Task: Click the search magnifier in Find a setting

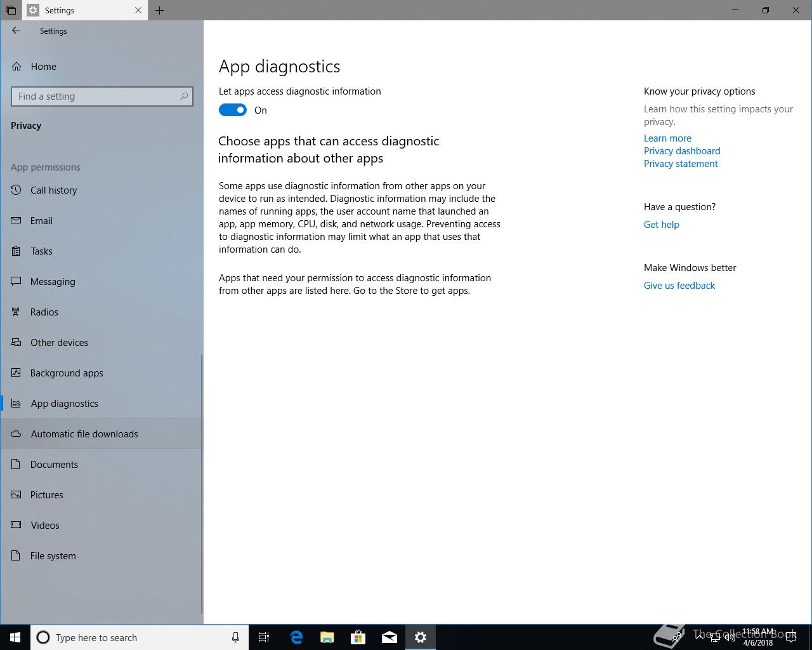Action: [184, 96]
